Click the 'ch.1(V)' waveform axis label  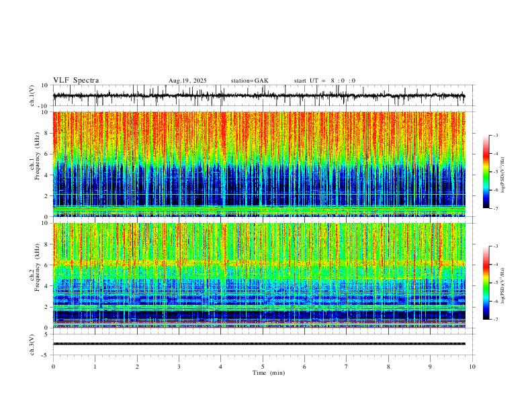tap(33, 95)
